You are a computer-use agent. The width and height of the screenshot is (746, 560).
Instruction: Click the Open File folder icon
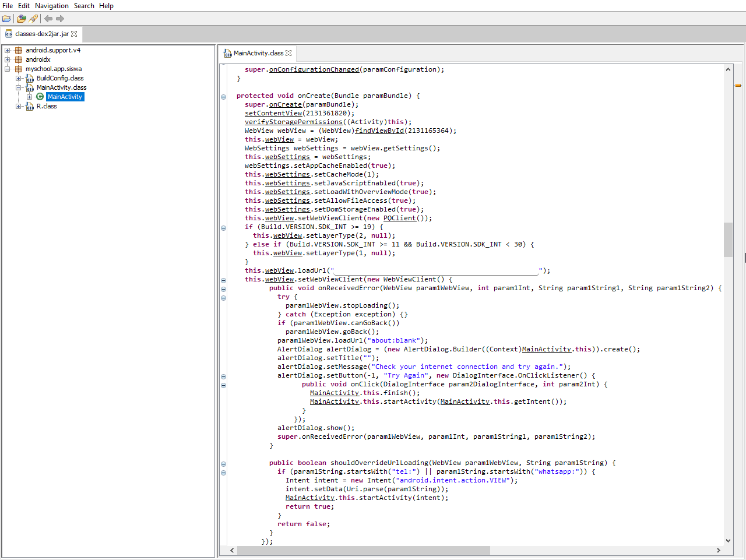[x=6, y=19]
